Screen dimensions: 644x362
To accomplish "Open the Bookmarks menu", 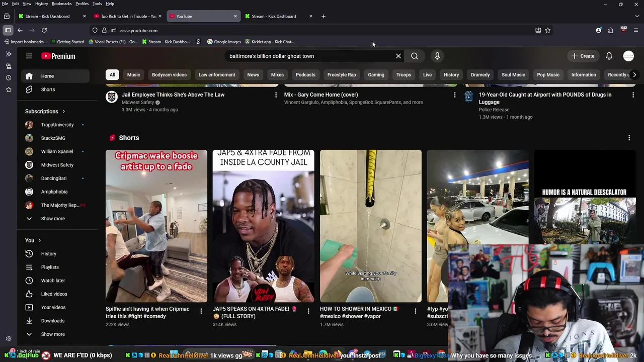I will [x=61, y=4].
